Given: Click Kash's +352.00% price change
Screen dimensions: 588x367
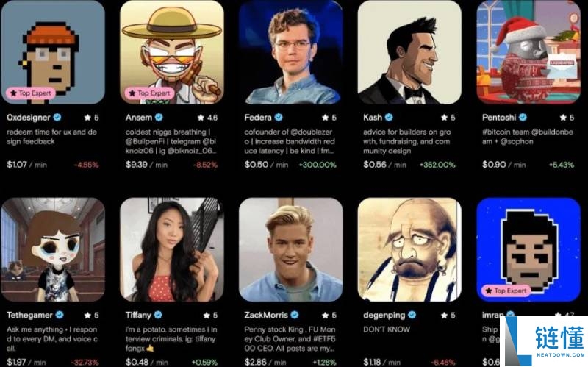Looking at the screenshot, I should point(437,165).
